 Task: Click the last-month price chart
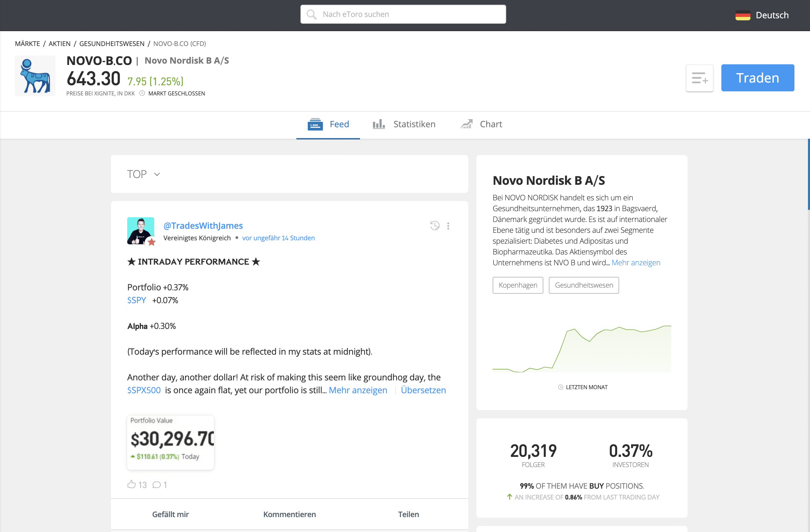click(x=582, y=348)
